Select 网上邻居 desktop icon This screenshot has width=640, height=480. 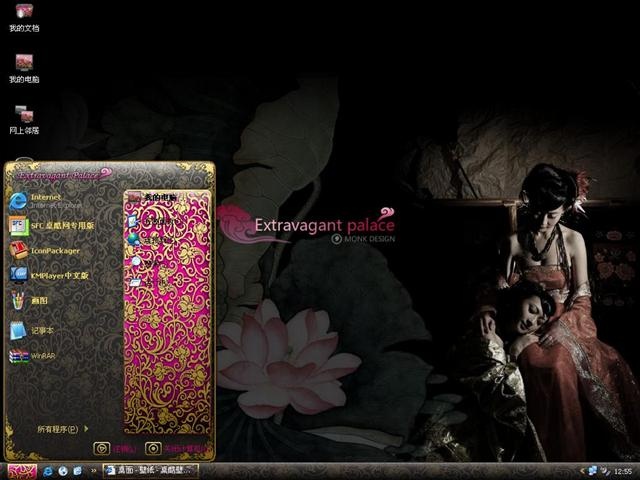tap(24, 120)
